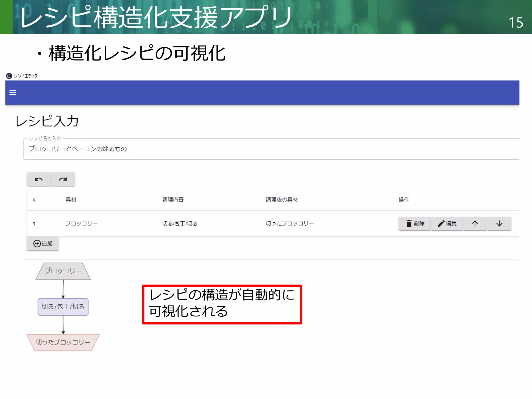Move the ブロッコリー row up
Viewport: 532px width, 399px height.
475,224
